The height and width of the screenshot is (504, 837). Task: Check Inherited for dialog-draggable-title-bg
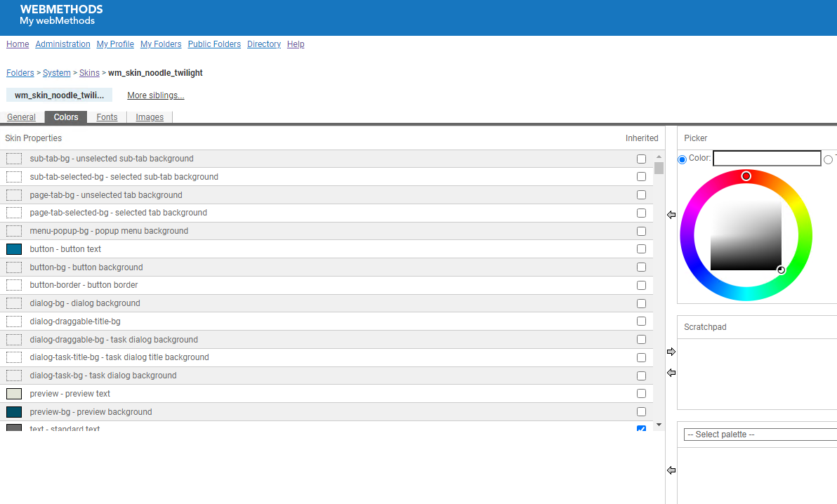pyautogui.click(x=641, y=321)
